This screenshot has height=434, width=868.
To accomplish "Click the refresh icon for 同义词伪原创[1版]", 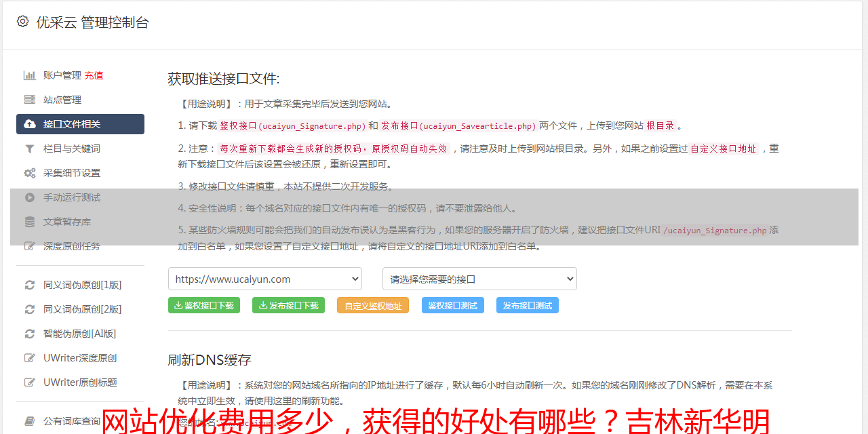I will (x=30, y=285).
